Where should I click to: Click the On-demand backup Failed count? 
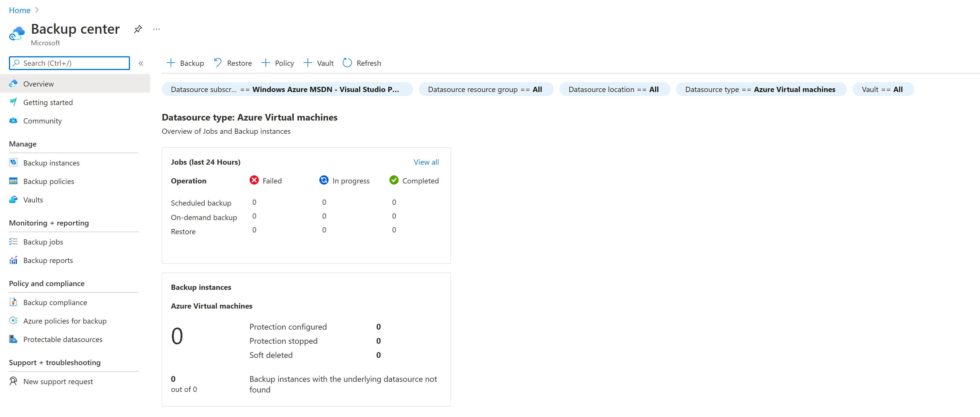click(255, 216)
